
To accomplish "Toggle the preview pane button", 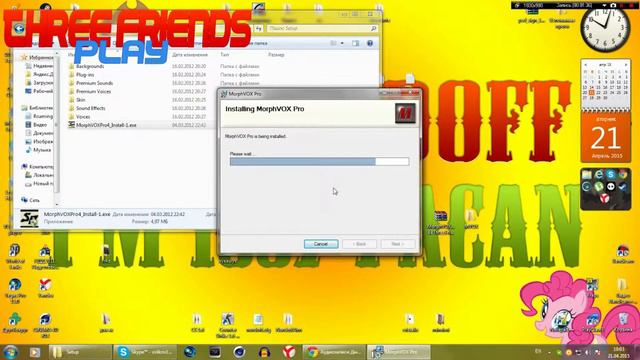I will tap(356, 43).
